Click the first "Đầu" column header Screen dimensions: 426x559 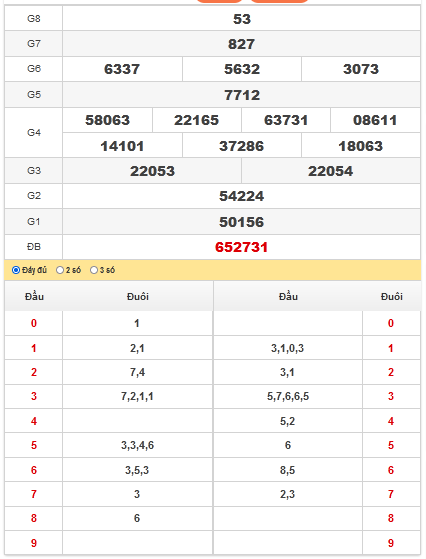[x=34, y=297]
